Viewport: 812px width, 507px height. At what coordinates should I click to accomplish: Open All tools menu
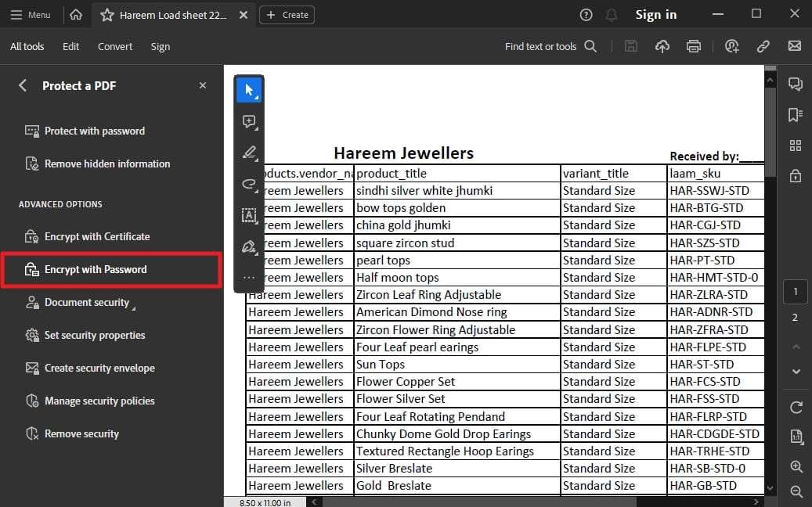click(27, 47)
